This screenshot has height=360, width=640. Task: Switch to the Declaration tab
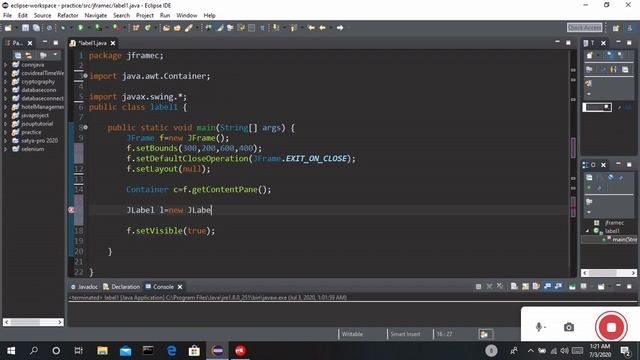[x=122, y=287]
